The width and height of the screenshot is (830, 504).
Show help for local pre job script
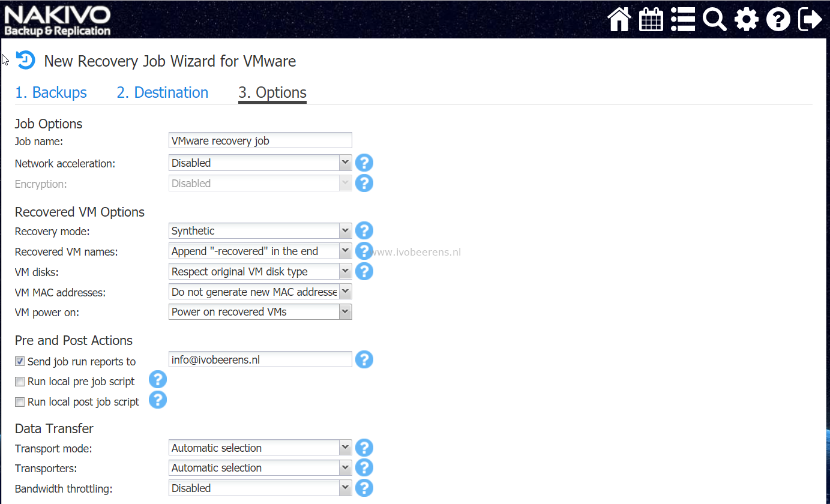click(158, 380)
